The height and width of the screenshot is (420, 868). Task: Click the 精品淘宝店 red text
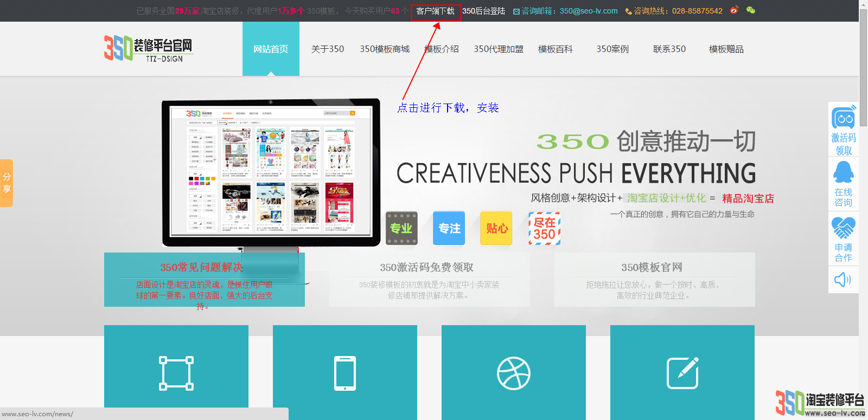coord(748,198)
